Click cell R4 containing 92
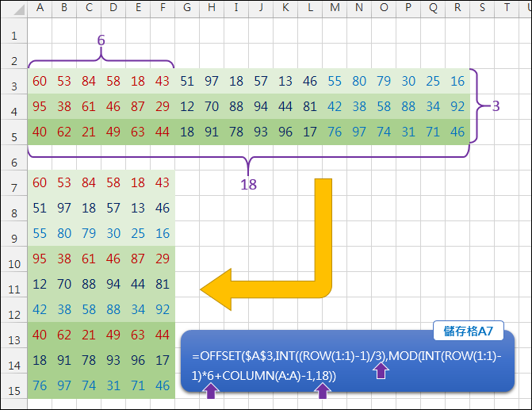Screen dimensions: 532x410 point(457,106)
